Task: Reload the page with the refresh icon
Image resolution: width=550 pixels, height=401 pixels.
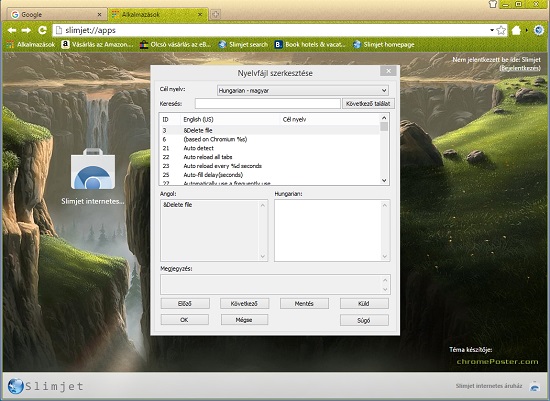Action: (x=42, y=30)
